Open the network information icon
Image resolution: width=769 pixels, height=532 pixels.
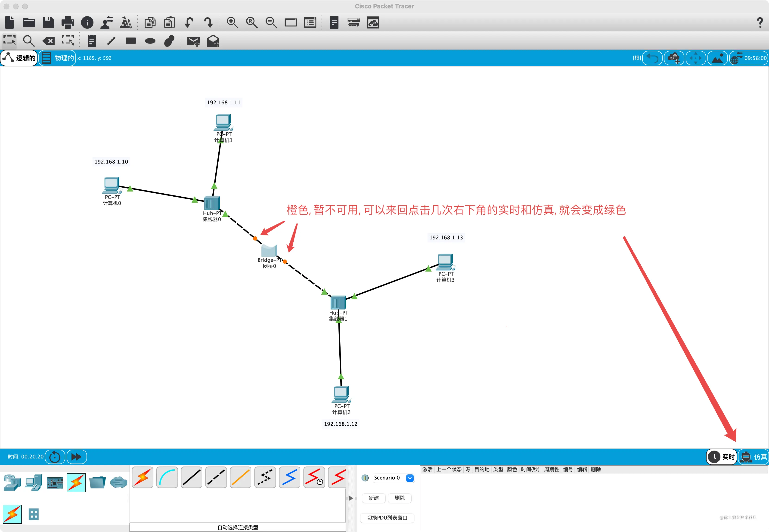pos(87,22)
